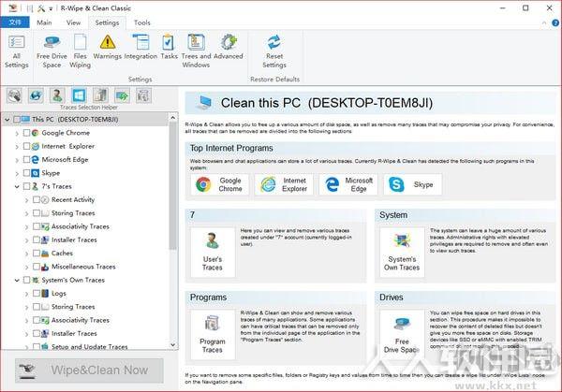Select the program traces helper icon
The image size is (562, 392).
point(143,95)
